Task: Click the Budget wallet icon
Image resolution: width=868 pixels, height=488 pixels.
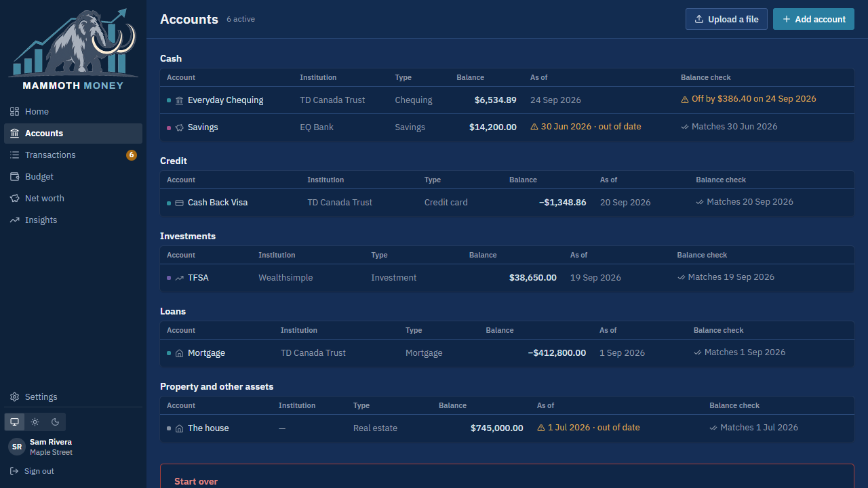Action: coord(14,177)
